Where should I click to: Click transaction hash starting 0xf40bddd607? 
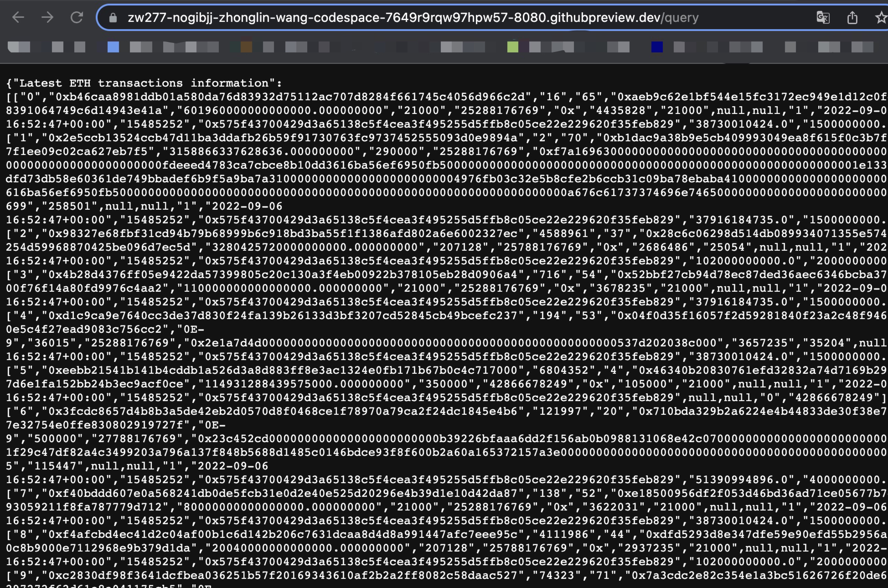[x=283, y=494]
